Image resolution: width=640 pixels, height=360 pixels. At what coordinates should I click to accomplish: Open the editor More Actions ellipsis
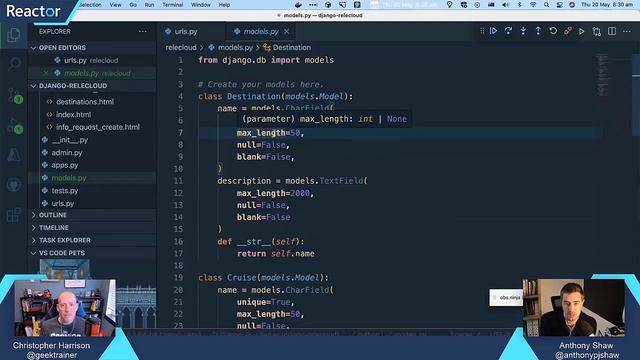(627, 31)
